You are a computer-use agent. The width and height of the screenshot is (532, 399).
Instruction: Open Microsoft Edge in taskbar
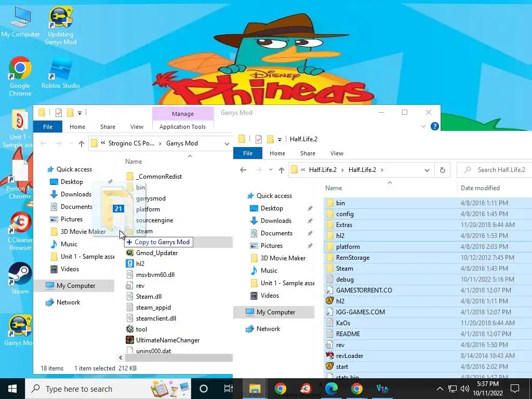point(331,389)
